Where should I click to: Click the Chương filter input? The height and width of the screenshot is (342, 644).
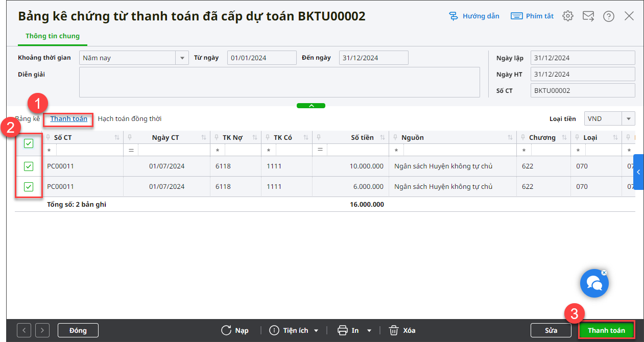pos(552,150)
